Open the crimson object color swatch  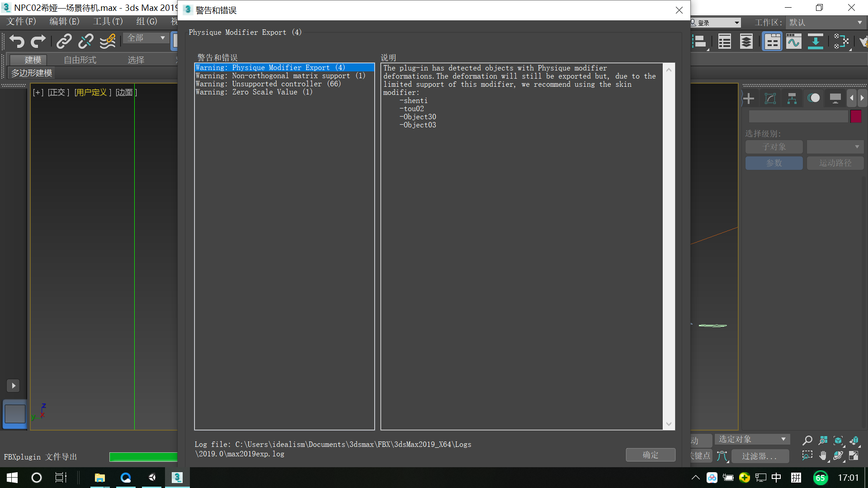[x=856, y=117]
